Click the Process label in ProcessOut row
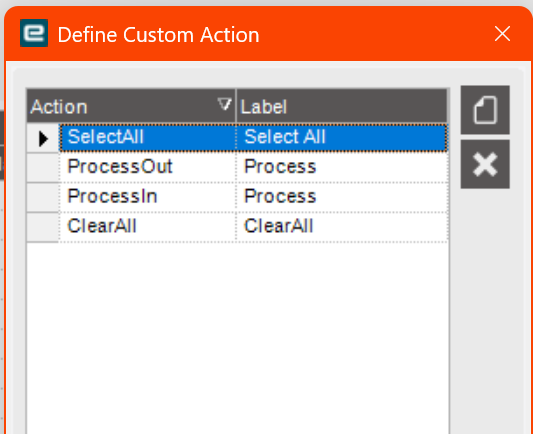The height and width of the screenshot is (434, 533). [342, 167]
